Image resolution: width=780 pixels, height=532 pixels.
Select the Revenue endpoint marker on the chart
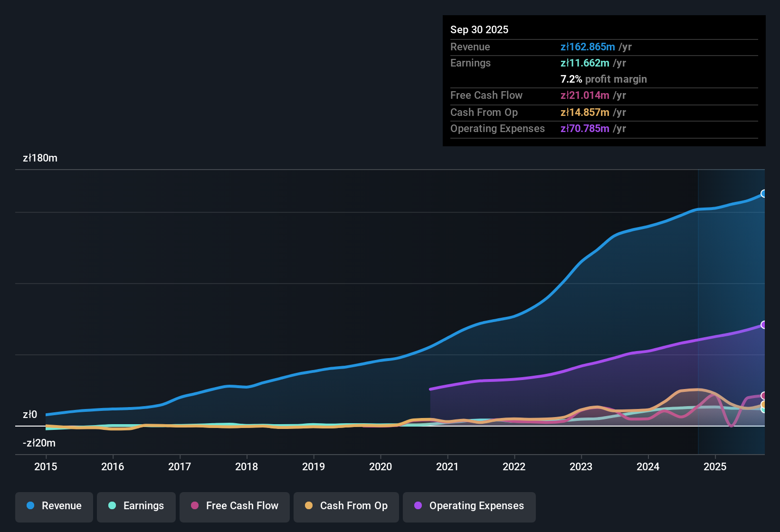click(764, 194)
